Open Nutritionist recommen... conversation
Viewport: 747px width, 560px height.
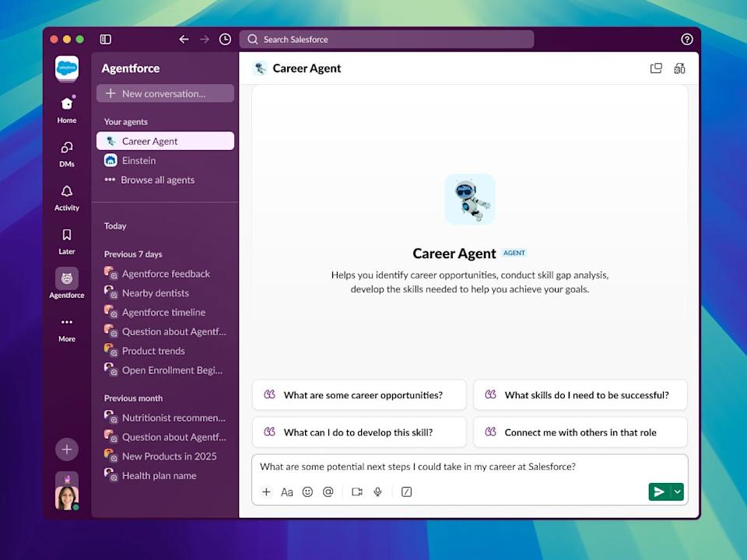[165, 418]
